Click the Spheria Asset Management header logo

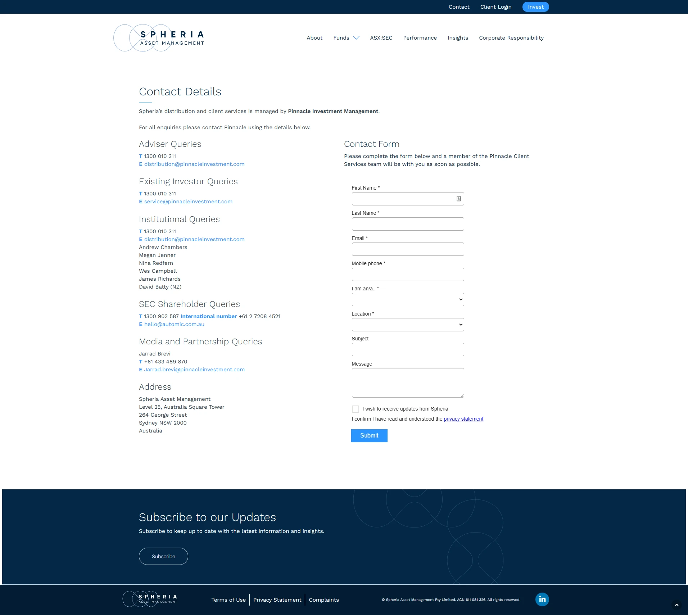pos(159,38)
